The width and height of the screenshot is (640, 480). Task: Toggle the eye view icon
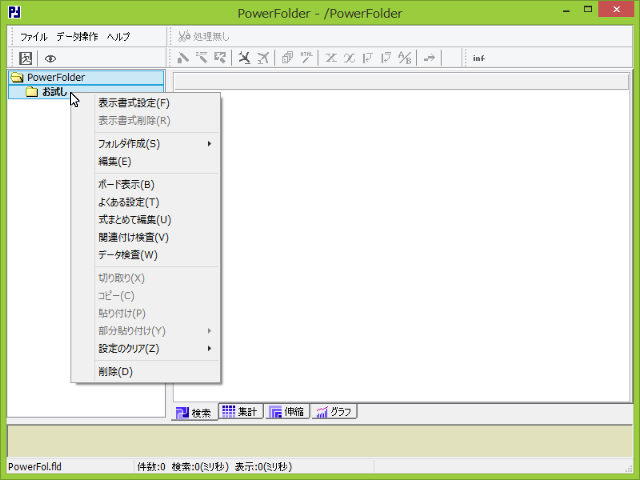50,59
